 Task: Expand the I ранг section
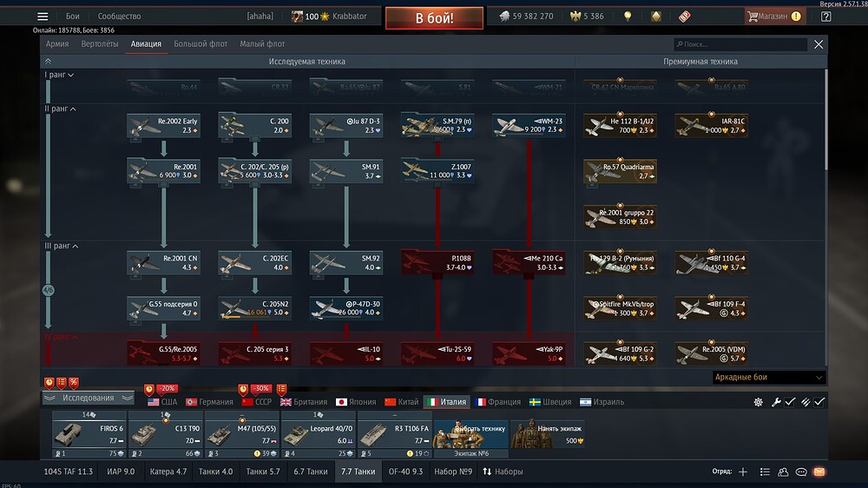click(x=59, y=74)
